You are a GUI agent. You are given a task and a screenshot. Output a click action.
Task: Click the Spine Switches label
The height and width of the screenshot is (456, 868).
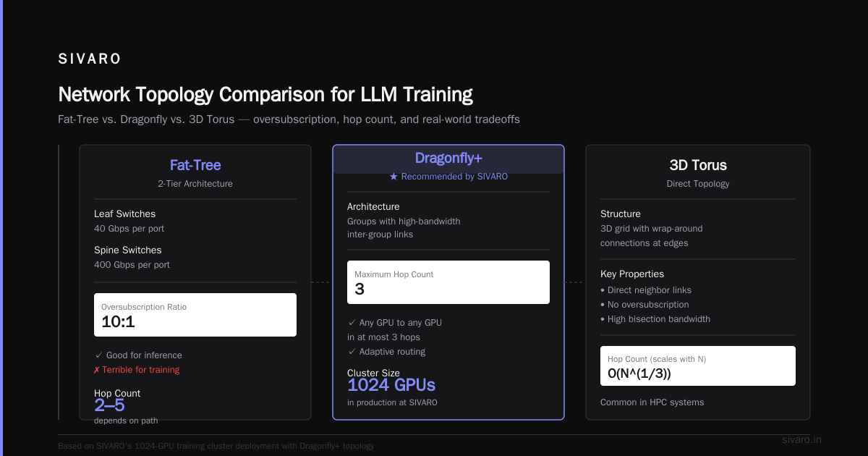click(x=128, y=250)
